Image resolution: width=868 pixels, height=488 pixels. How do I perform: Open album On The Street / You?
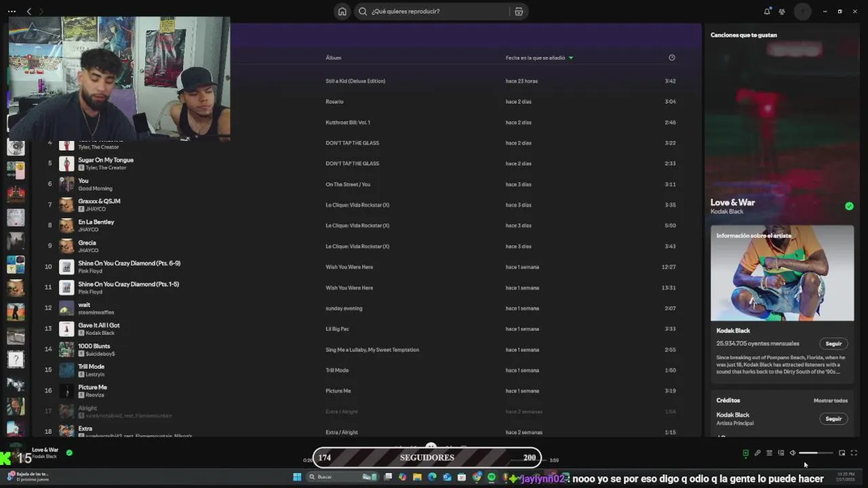(x=348, y=184)
